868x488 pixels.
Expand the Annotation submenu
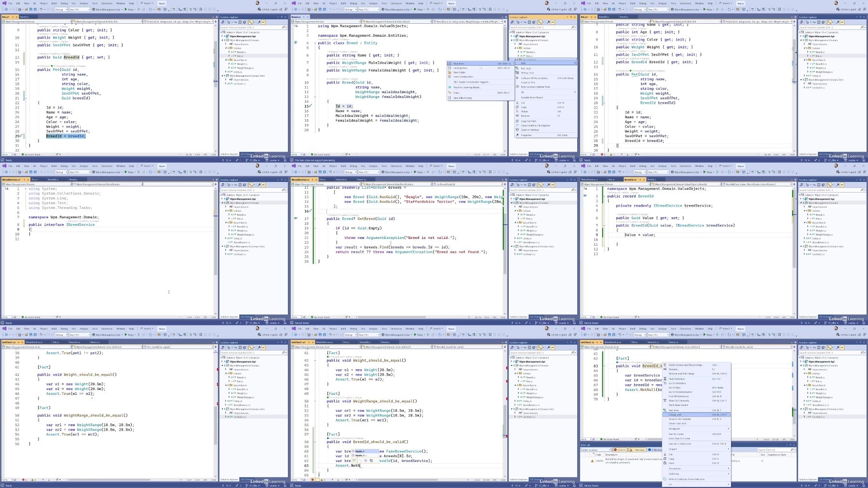coord(697,468)
